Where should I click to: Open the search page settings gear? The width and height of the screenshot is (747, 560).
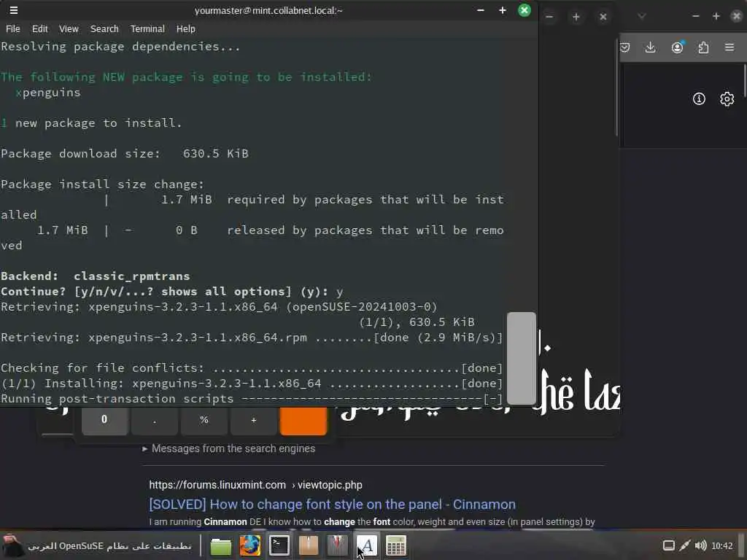point(727,99)
